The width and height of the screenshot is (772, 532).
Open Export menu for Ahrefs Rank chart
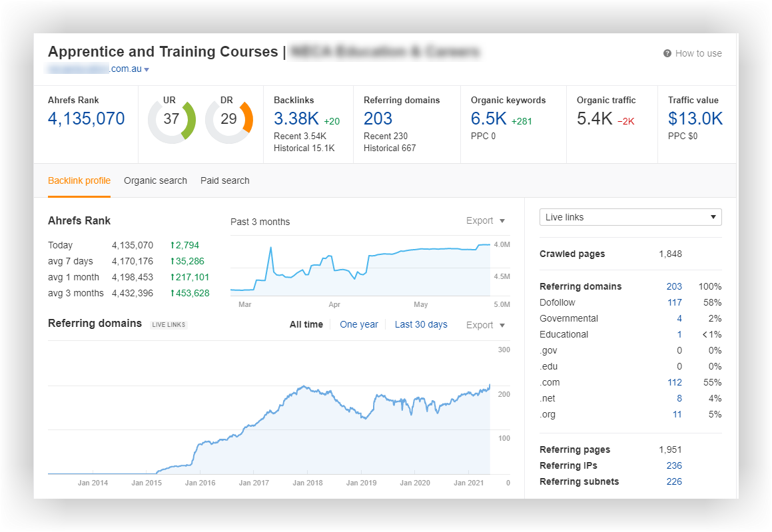485,220
